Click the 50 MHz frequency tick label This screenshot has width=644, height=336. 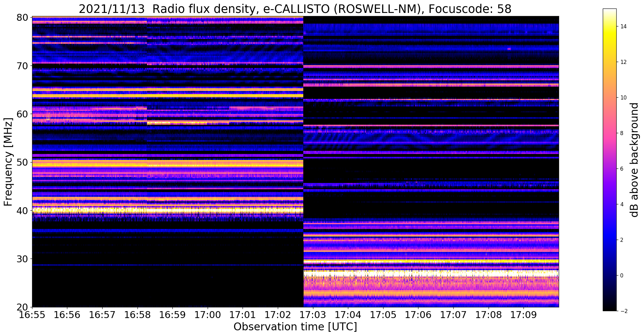[x=22, y=162]
